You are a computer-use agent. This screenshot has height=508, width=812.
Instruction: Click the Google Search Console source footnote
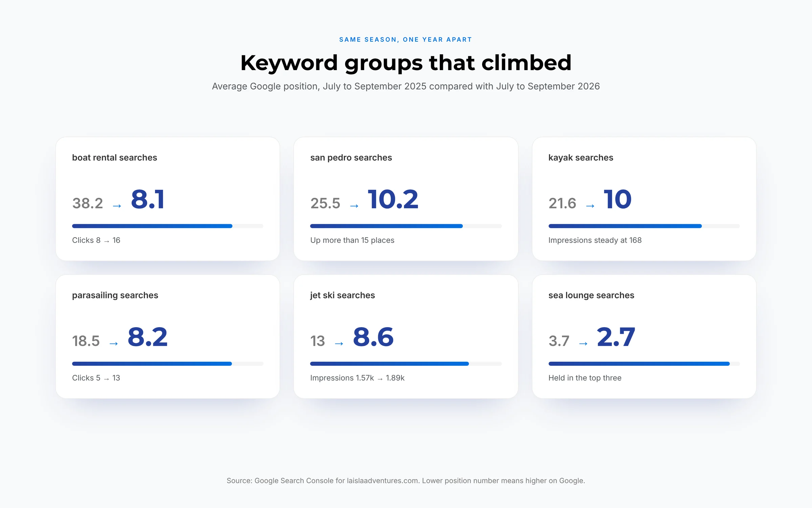(406, 481)
